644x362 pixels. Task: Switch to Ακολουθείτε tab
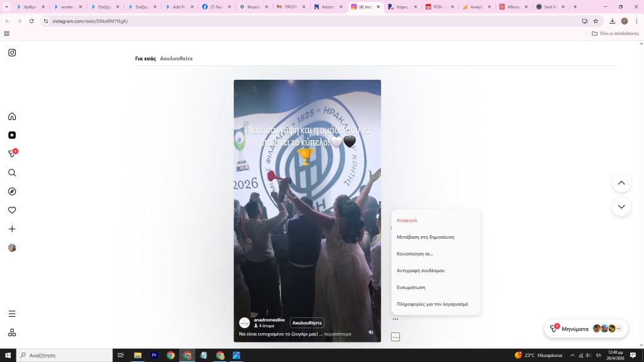[176, 58]
